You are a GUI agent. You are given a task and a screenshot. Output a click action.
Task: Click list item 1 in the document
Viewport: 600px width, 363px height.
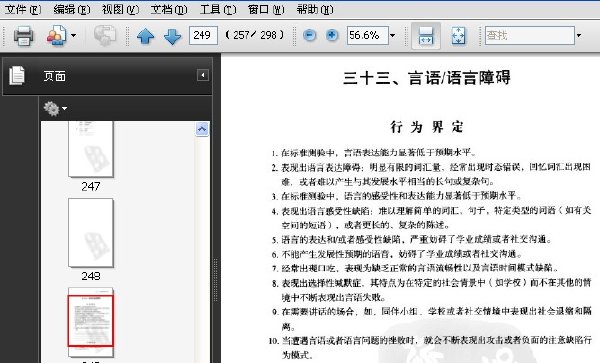point(373,153)
